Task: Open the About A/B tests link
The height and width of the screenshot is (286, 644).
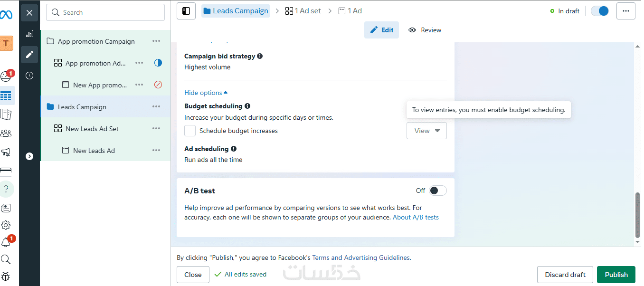Action: coord(416,217)
